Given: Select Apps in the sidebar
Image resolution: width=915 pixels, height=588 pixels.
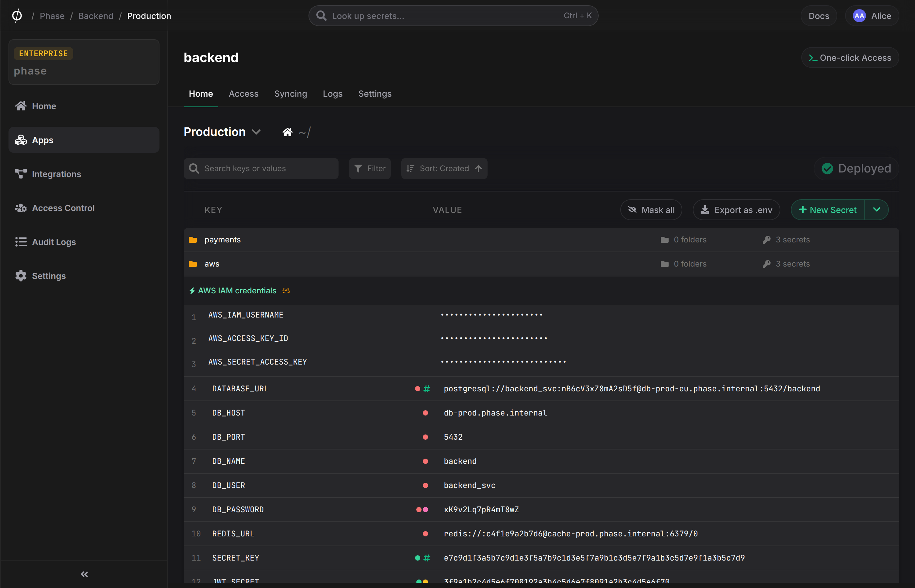Looking at the screenshot, I should click(x=84, y=140).
